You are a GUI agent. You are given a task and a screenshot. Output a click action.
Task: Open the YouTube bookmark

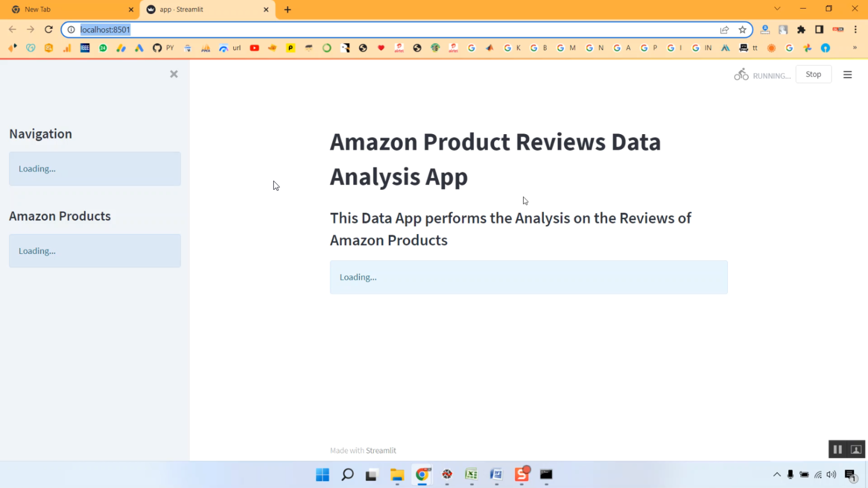[254, 48]
